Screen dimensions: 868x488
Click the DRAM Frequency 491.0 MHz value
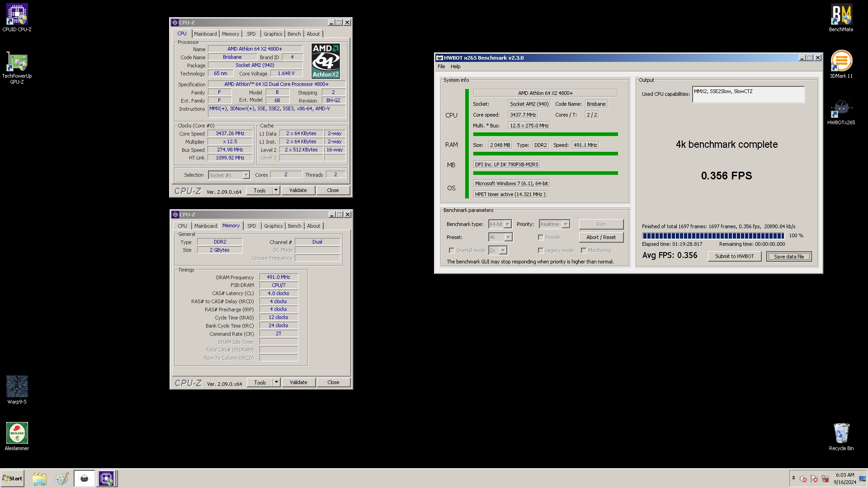tap(278, 277)
